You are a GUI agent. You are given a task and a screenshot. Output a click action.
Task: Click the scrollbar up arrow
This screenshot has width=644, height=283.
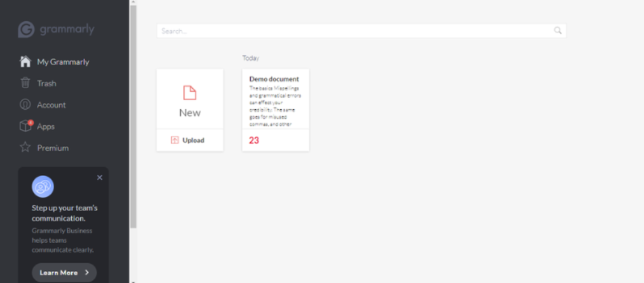[x=133, y=2]
